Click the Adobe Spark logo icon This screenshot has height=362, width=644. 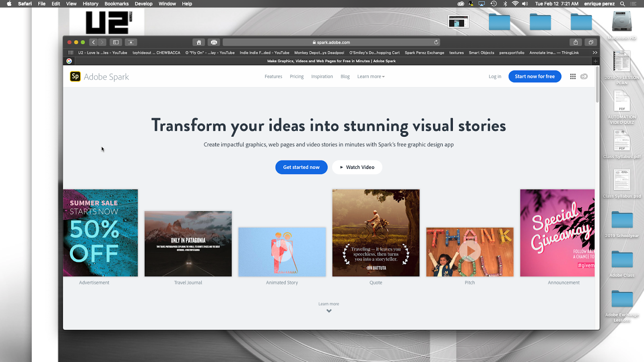point(75,76)
